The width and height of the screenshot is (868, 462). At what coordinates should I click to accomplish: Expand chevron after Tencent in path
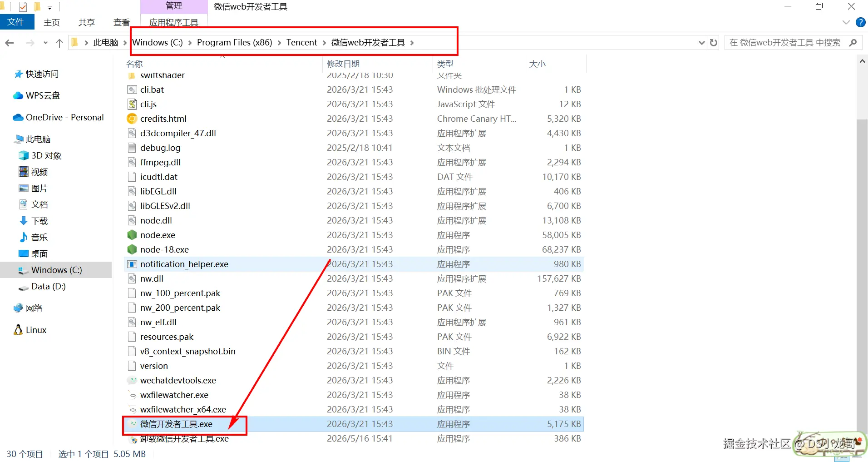click(324, 43)
